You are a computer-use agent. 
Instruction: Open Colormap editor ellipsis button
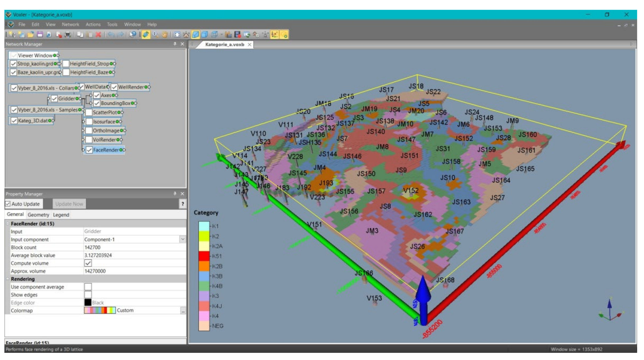pyautogui.click(x=183, y=311)
